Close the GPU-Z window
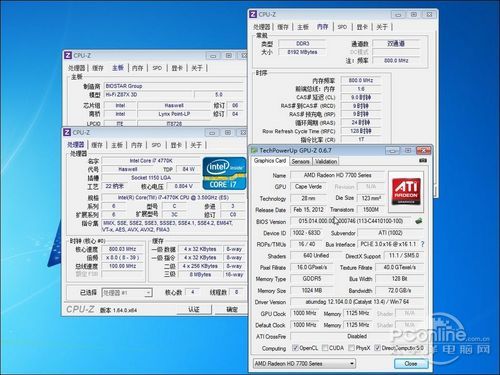This screenshot has width=500, height=375. click(x=423, y=151)
